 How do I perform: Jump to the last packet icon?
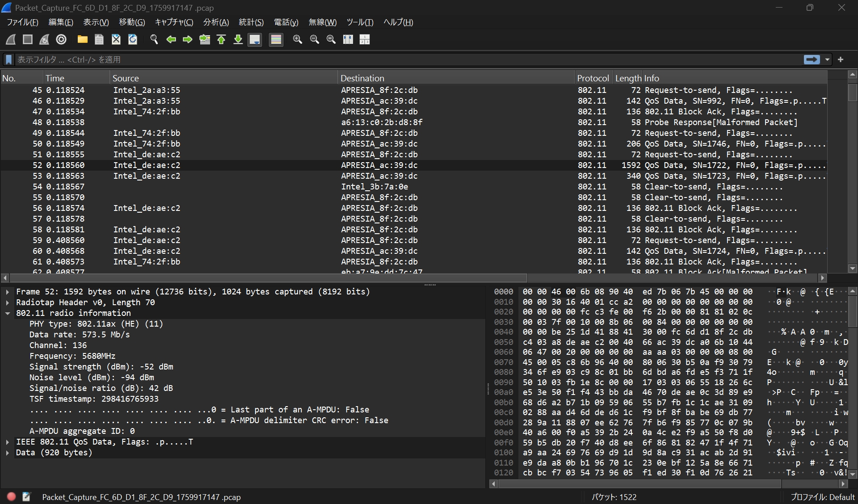(238, 39)
